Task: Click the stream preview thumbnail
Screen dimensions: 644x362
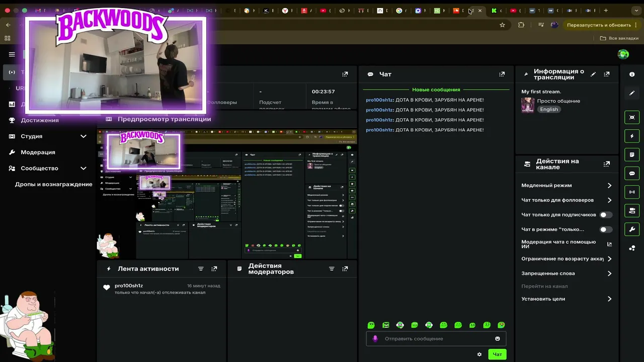Action: click(x=227, y=194)
